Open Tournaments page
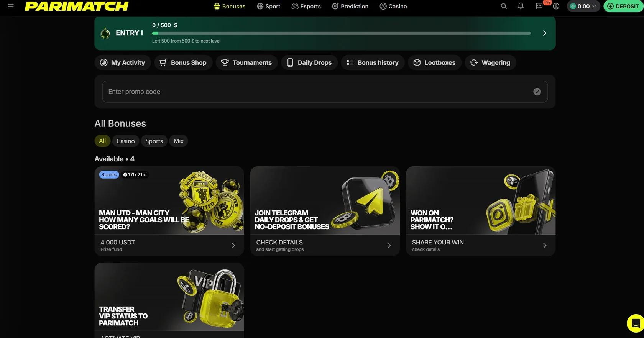This screenshot has height=338, width=644. pyautogui.click(x=246, y=62)
